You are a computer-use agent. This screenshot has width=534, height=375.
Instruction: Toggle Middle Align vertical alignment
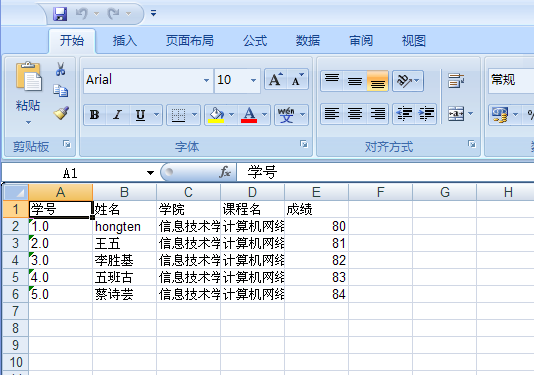click(355, 81)
